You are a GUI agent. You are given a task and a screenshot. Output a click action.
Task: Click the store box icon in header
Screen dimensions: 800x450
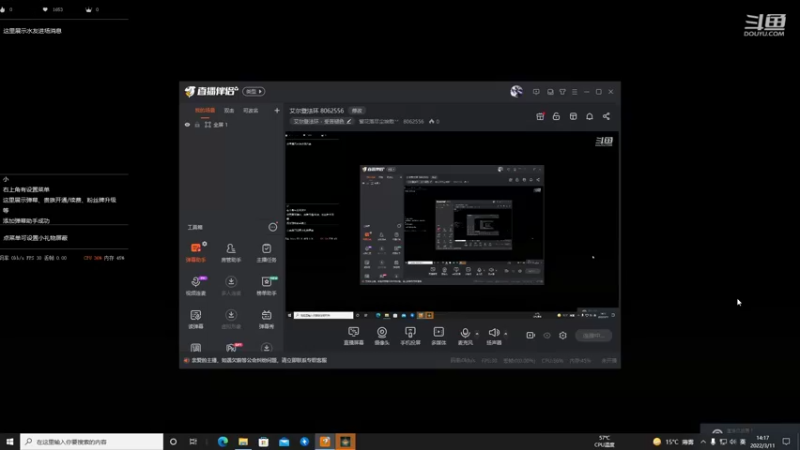(573, 116)
